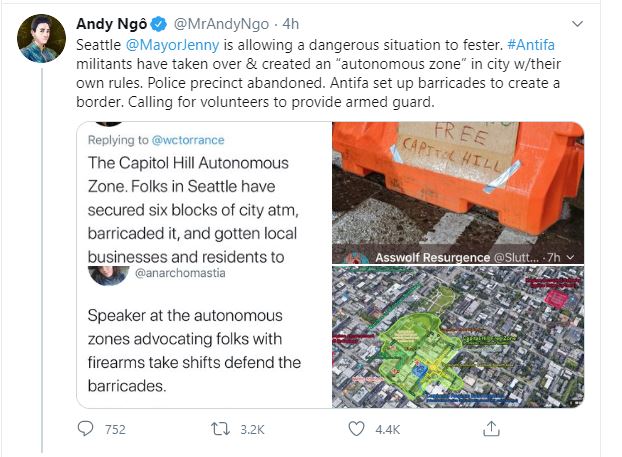The image size is (622, 457).
Task: Click the reply speech bubble icon
Action: pyautogui.click(x=85, y=429)
